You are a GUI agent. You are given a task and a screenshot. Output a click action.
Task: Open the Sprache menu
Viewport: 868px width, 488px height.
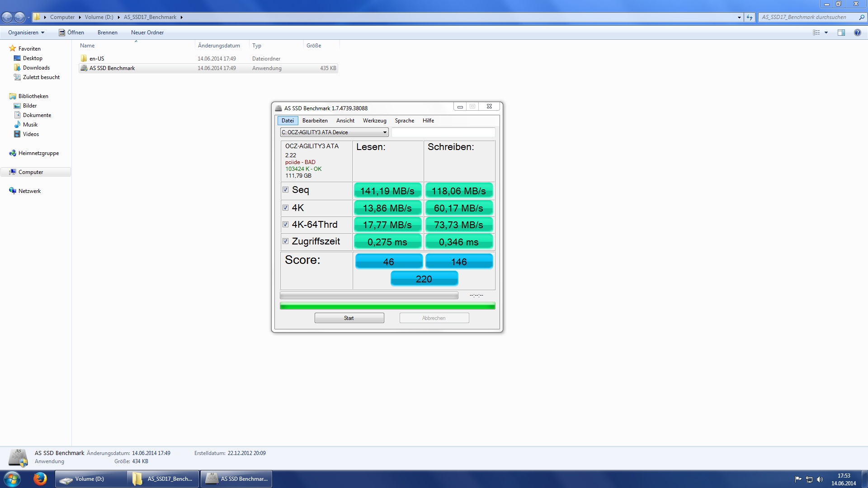tap(404, 121)
